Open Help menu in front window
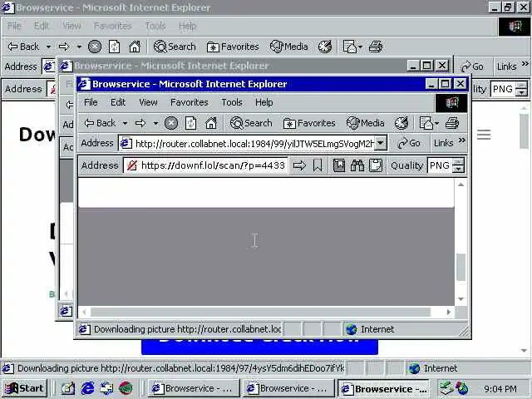Viewport: 532px width, 399px height. [264, 102]
